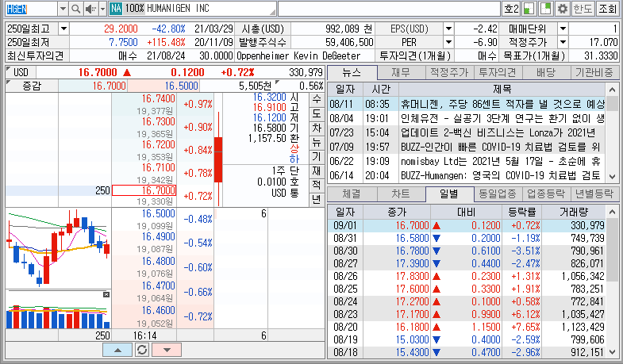Click the HGEN ticker input field

[31, 9]
